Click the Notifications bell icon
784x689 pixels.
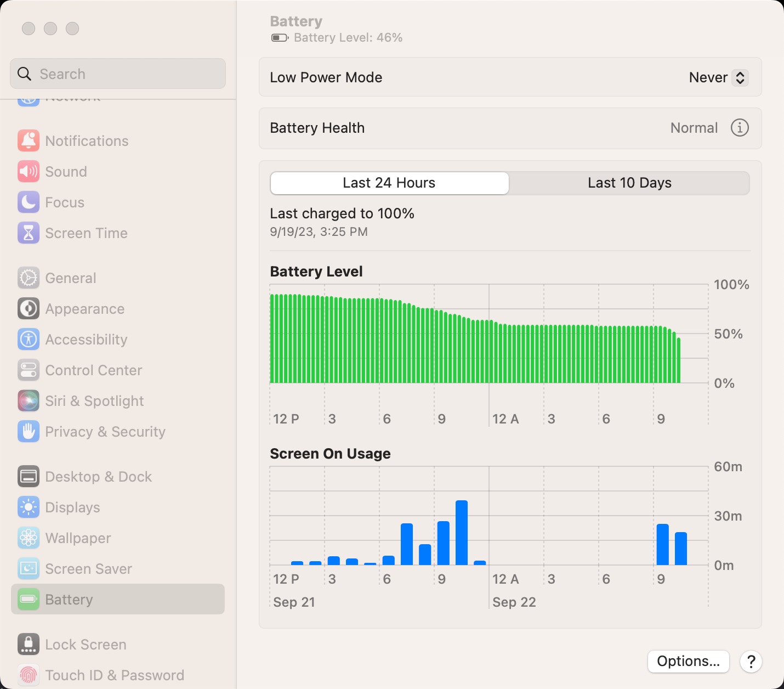click(x=29, y=141)
